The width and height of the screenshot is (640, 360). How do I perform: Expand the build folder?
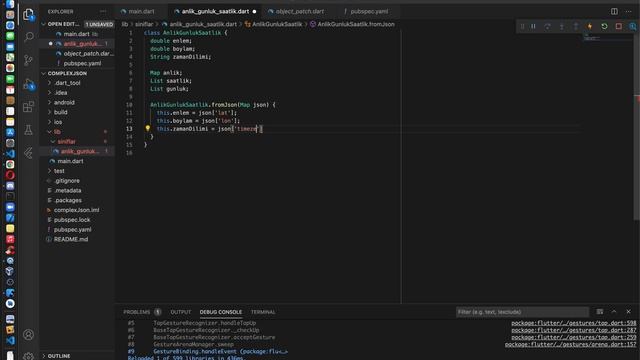click(60, 112)
